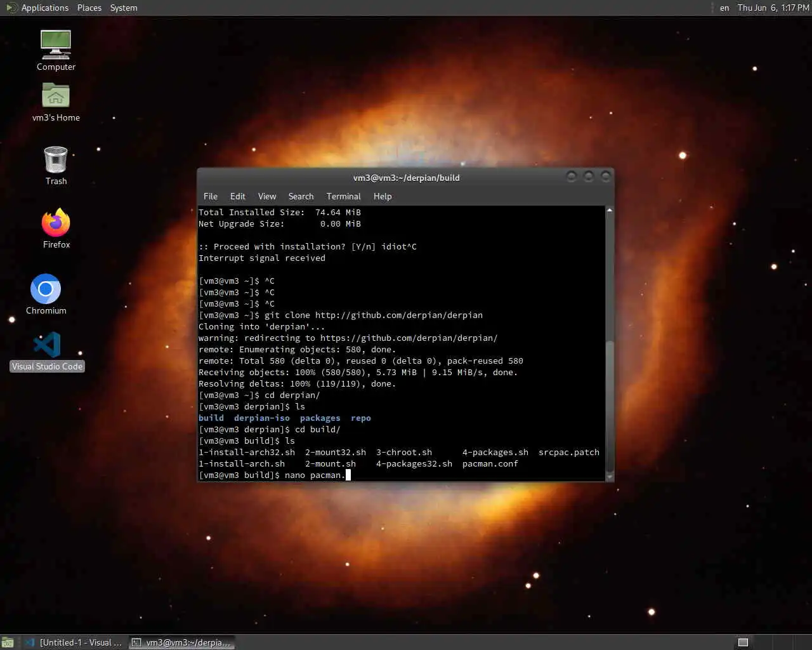Open the terminal Edit menu
Screen dimensions: 812x650
click(x=238, y=196)
